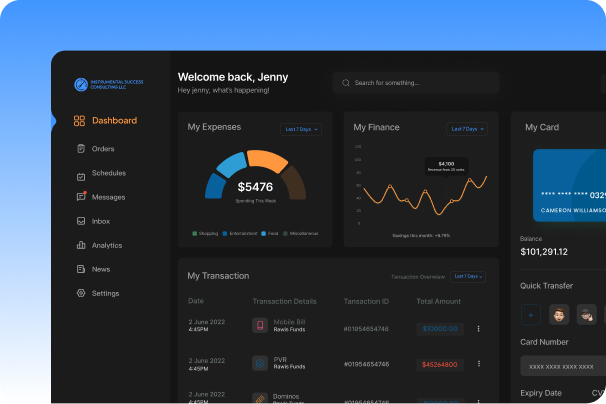
Task: Click the Dashboard grid icon in sidebar
Action: click(79, 121)
